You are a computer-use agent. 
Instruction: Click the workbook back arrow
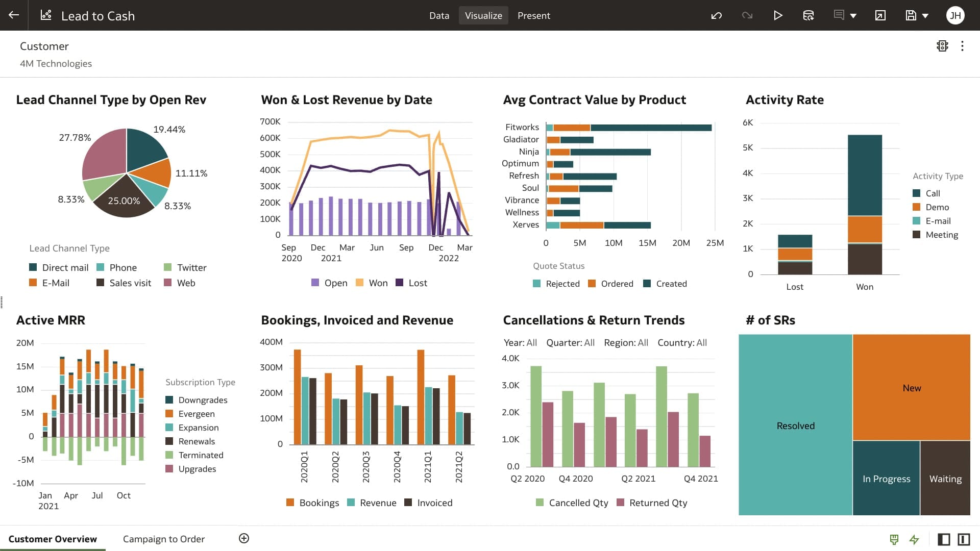[x=13, y=15]
